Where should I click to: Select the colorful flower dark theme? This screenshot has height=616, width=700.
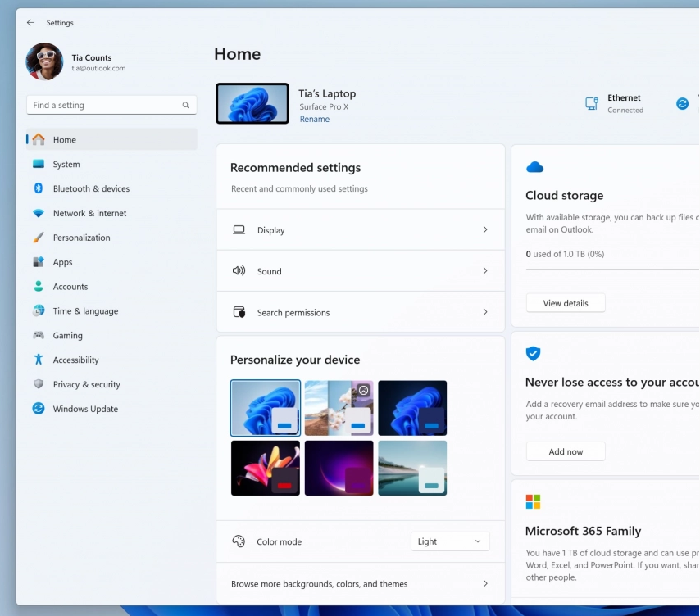[x=266, y=468]
